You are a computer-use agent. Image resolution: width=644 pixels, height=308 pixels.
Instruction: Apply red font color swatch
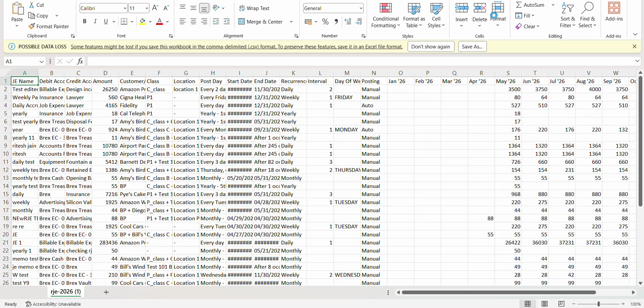pyautogui.click(x=160, y=22)
